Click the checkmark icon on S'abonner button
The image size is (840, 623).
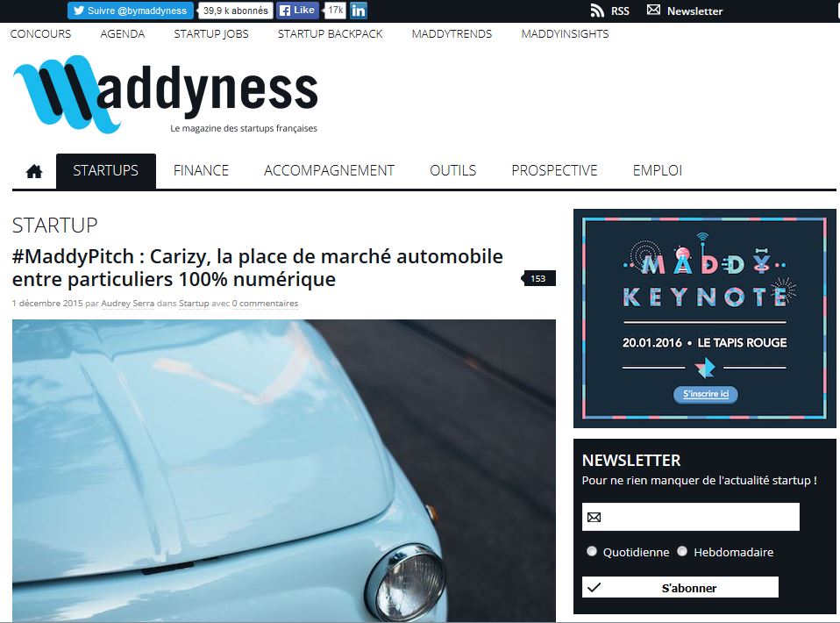594,587
